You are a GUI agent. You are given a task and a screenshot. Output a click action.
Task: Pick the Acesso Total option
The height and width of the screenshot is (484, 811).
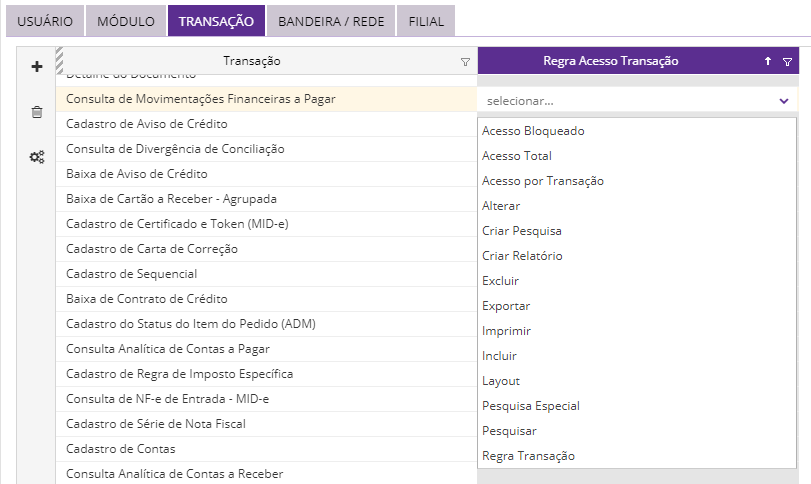[517, 156]
